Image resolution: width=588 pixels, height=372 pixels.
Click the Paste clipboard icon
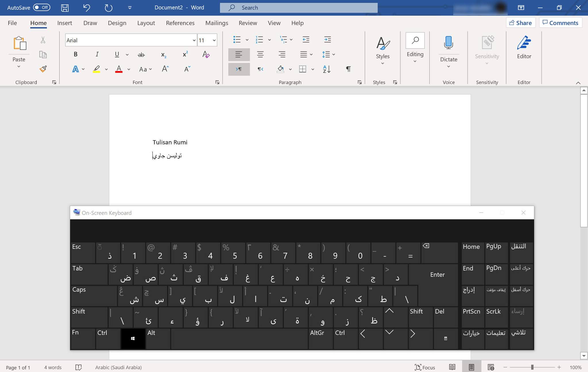pyautogui.click(x=20, y=43)
